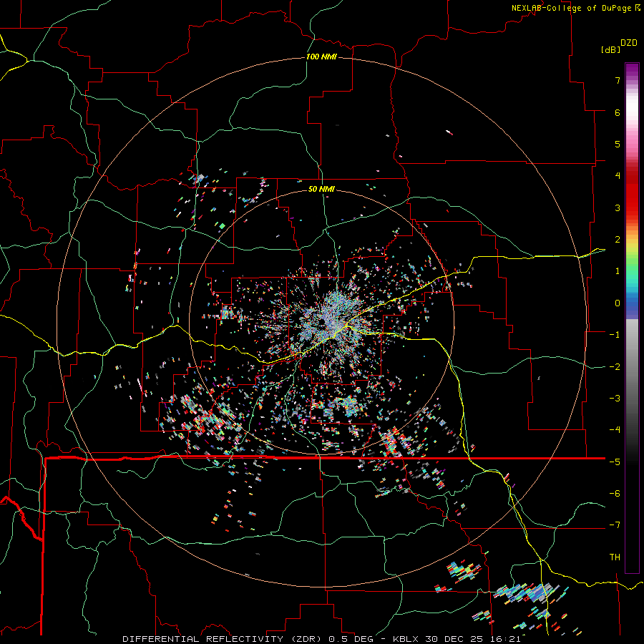644x644 pixels.
Task: Click the NEXLAB-College of DuPage watermark text
Action: coord(571,8)
